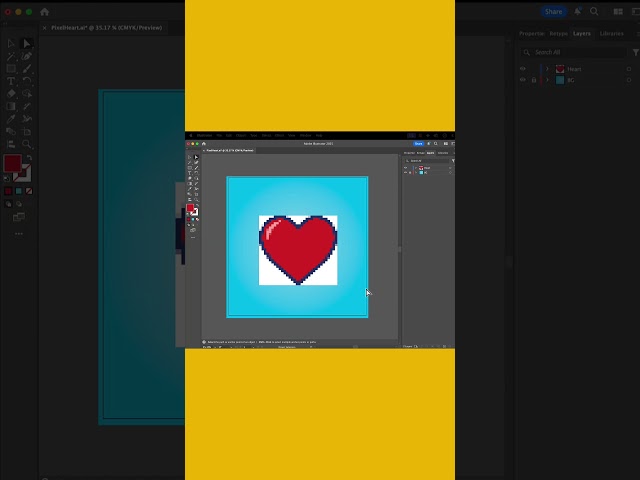Open the Edit Toolbar three-dots in background

point(19,234)
